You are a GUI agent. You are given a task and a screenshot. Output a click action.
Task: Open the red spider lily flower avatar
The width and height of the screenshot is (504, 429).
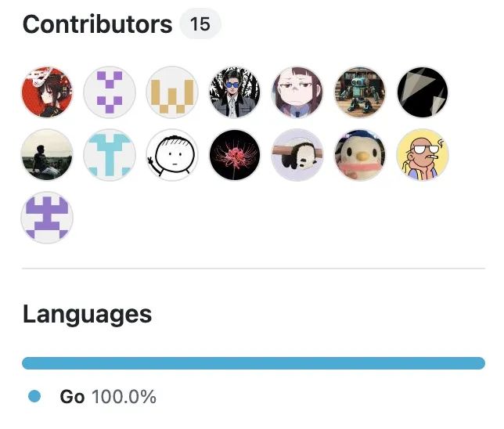pos(235,155)
